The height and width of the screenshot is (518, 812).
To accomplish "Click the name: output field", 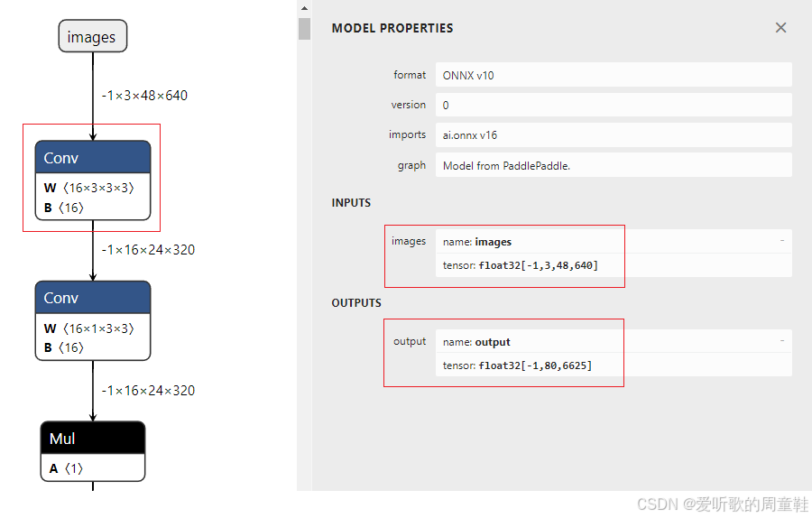I will 614,341.
